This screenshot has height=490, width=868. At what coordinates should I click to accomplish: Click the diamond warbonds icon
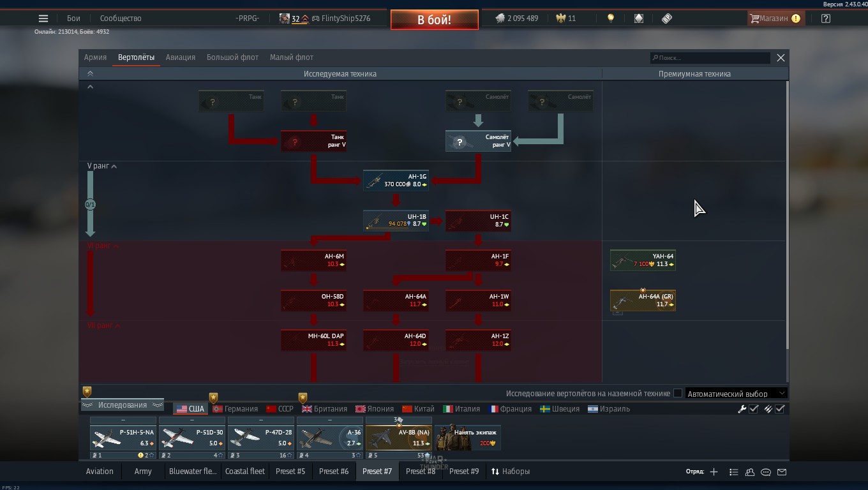[x=639, y=19]
